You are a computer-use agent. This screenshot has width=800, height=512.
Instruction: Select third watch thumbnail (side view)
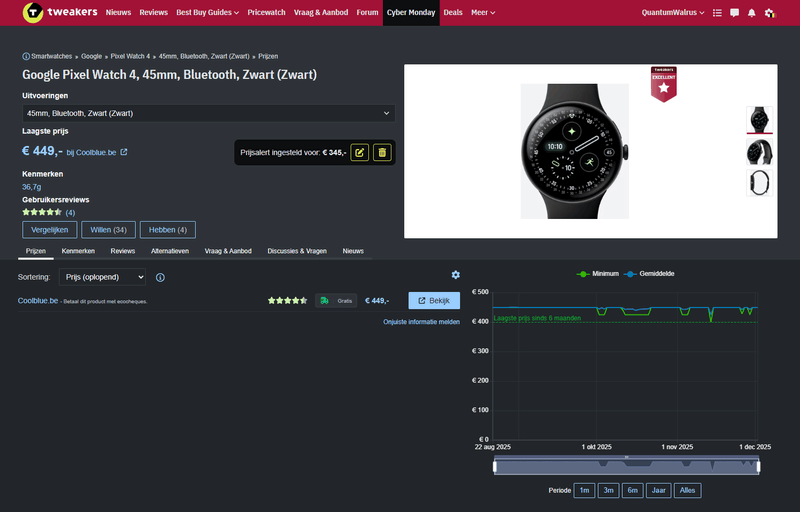759,183
